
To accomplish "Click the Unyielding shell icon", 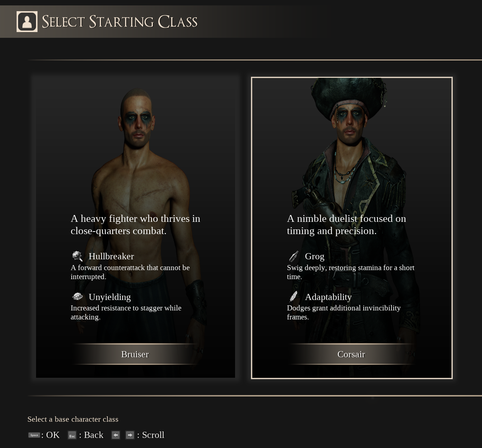I will click(x=77, y=296).
